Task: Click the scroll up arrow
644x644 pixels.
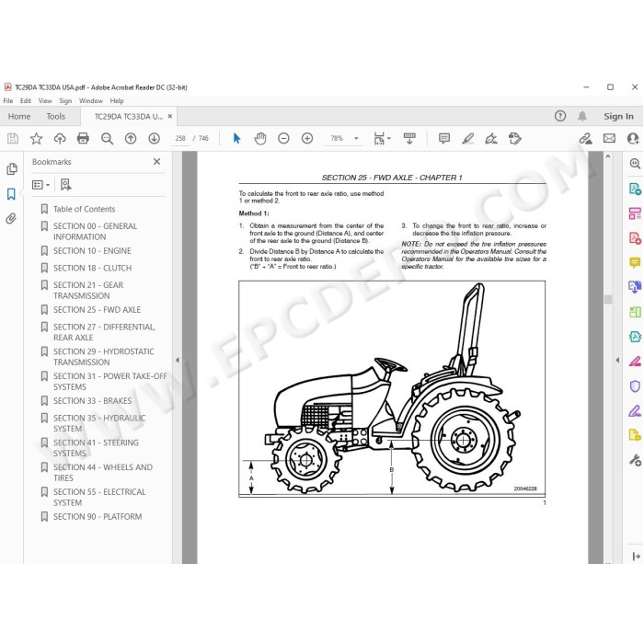Action: tap(608, 156)
